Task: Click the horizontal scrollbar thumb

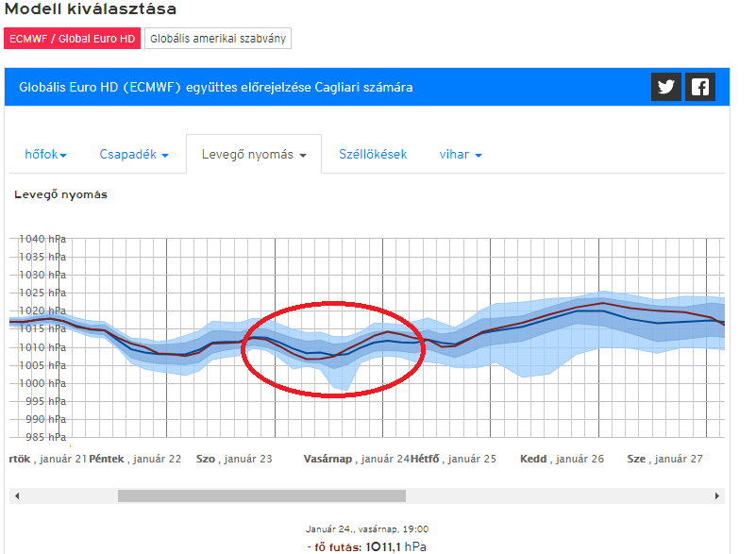Action: [x=261, y=495]
